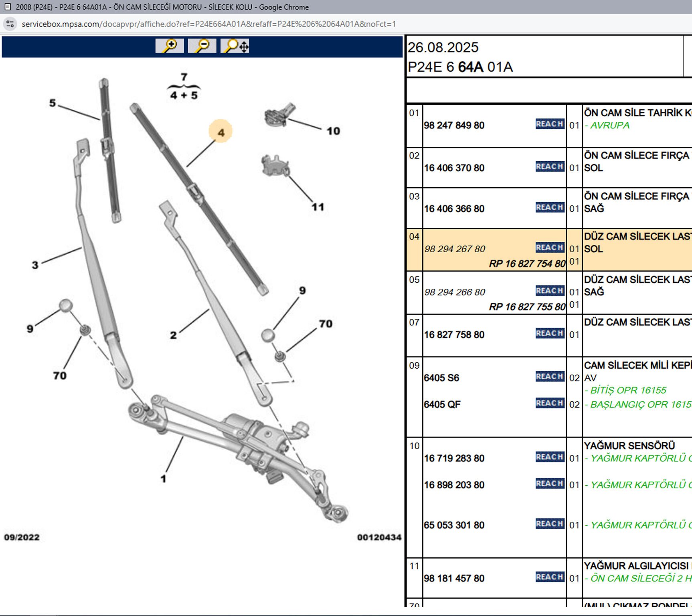Open site information icon in address bar

(x=10, y=24)
